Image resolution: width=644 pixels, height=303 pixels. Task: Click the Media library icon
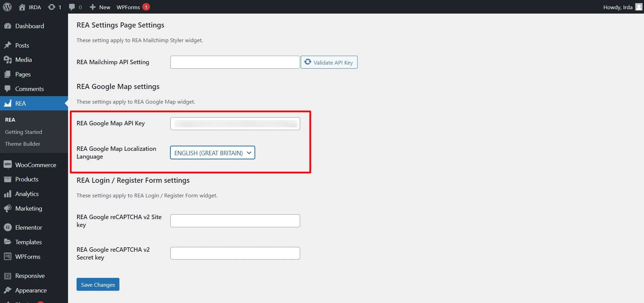click(x=8, y=60)
